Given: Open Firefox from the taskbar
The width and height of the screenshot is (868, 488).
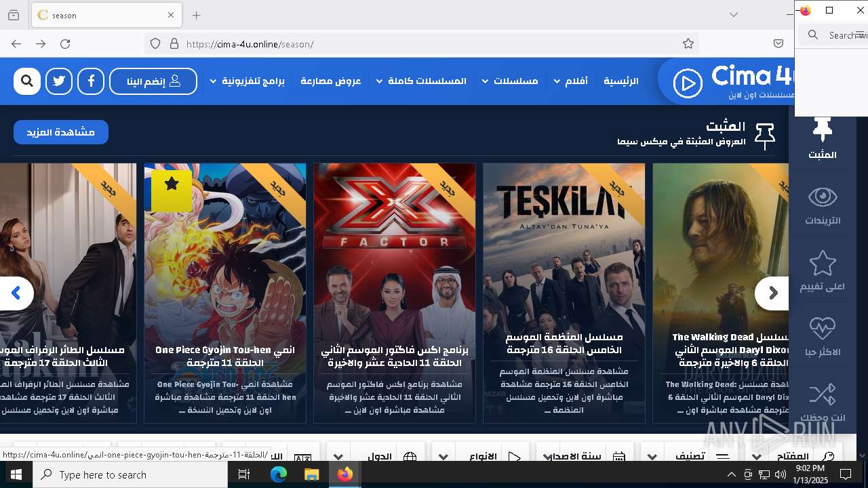Looking at the screenshot, I should point(344,474).
